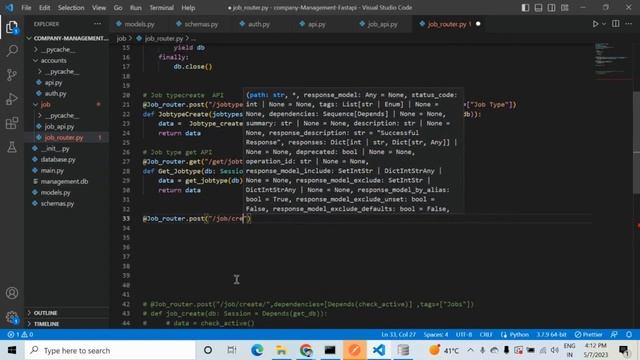
Task: Open errors and warnings in status bar
Action: (20, 334)
